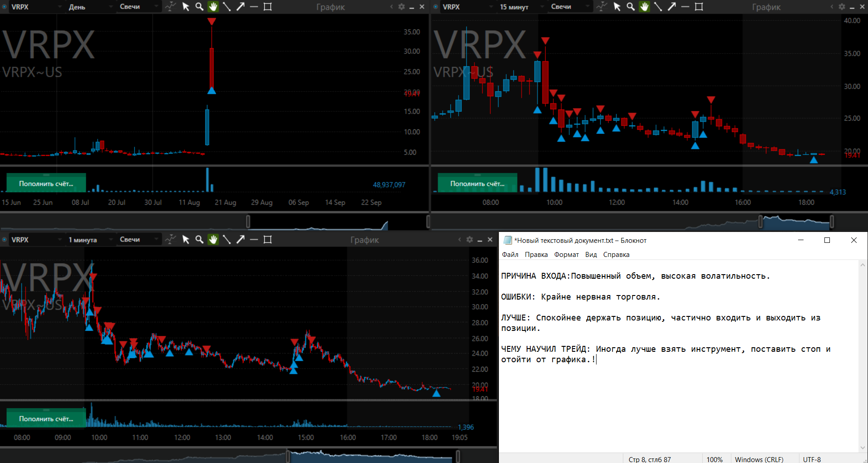Image resolution: width=868 pixels, height=463 pixels.
Task: Pick the arrow drawing tool on daily chart
Action: (241, 6)
